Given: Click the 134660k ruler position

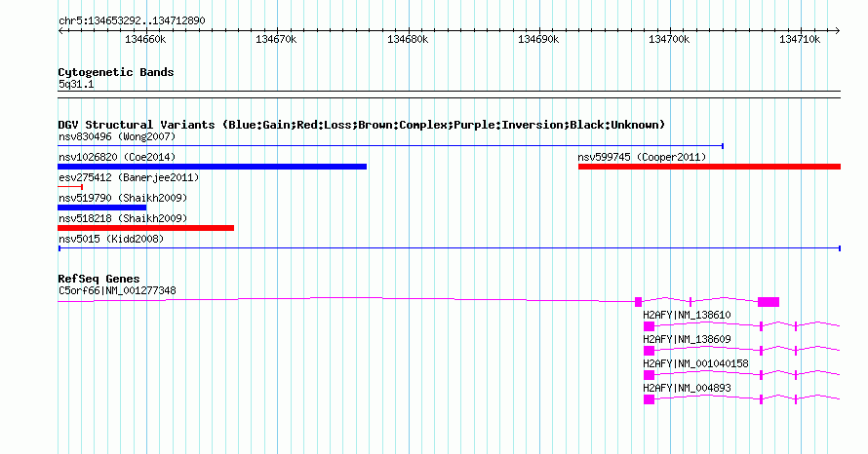Looking at the screenshot, I should [145, 39].
